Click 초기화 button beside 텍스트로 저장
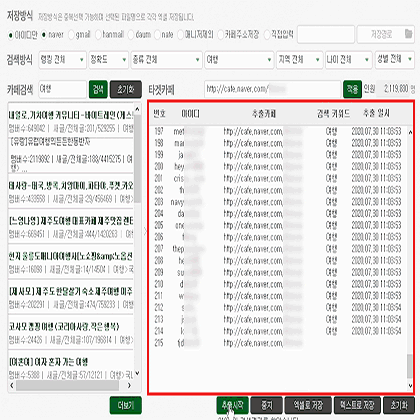This screenshot has height=420, width=420. click(x=399, y=405)
